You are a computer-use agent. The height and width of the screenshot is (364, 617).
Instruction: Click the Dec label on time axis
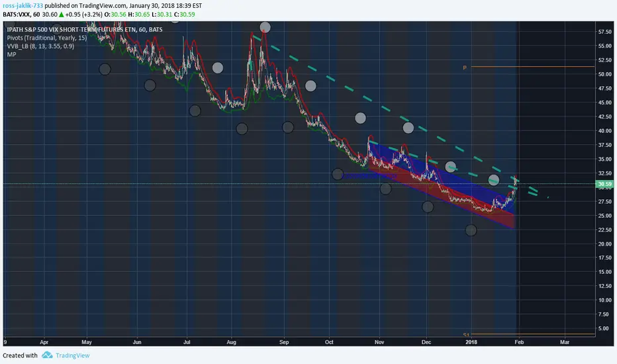[426, 342]
